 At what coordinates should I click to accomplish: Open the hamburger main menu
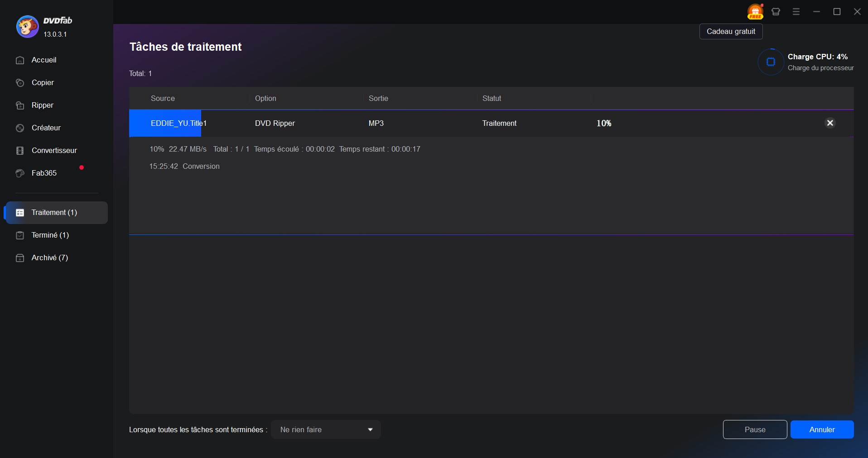[x=796, y=12]
